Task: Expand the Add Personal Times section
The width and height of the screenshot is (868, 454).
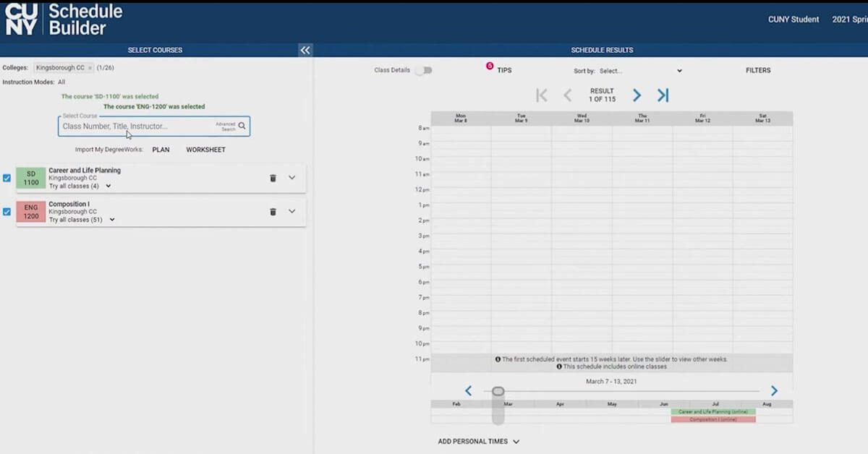Action: 478,441
